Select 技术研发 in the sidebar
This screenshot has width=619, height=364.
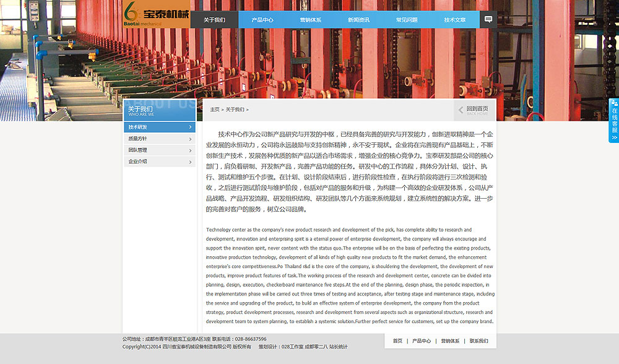pos(160,127)
